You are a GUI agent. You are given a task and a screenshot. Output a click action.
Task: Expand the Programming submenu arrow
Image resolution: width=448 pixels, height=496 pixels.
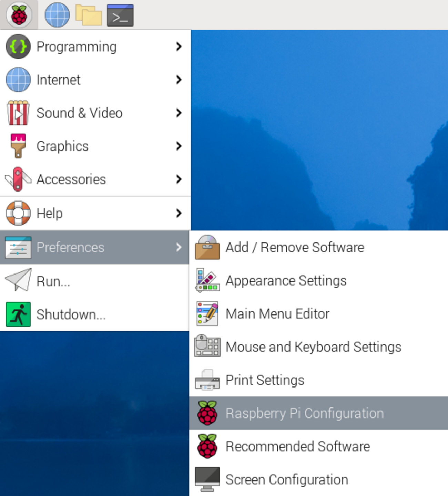coord(179,46)
